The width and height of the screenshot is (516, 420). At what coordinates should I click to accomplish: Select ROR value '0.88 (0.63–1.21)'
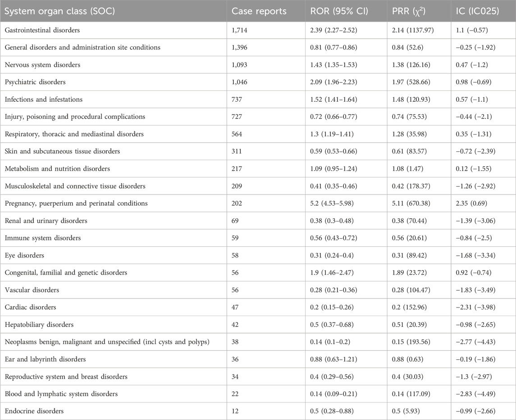[x=333, y=359]
